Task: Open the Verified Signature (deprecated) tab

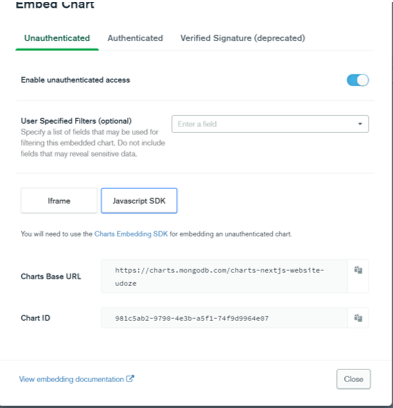Action: coord(243,38)
